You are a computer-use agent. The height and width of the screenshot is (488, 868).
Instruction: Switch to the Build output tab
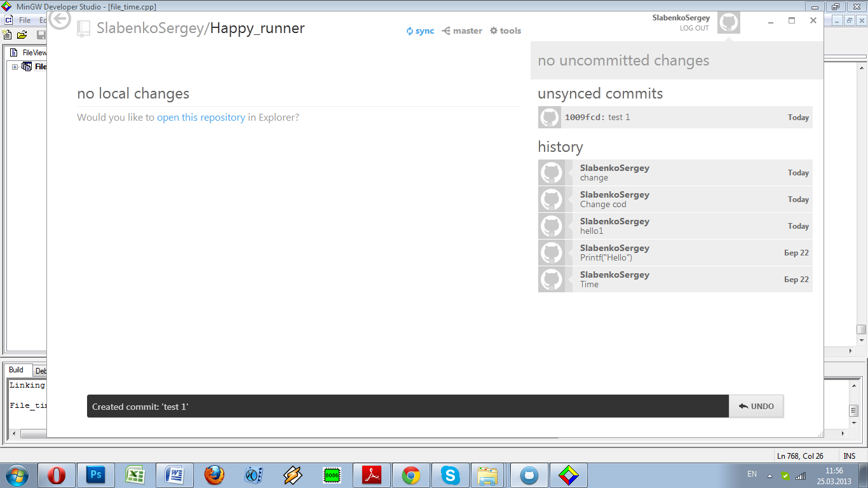coord(16,370)
